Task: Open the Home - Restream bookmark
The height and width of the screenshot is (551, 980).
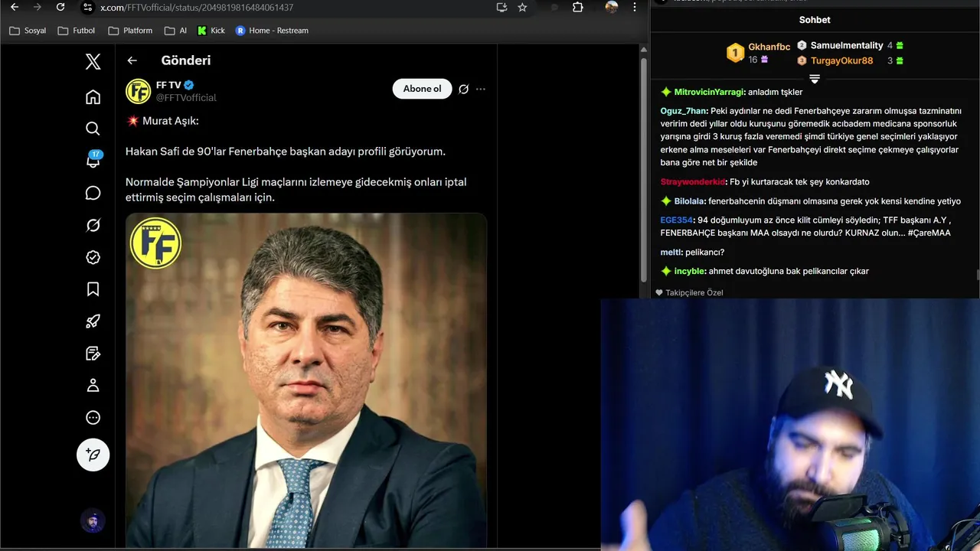Action: point(272,31)
